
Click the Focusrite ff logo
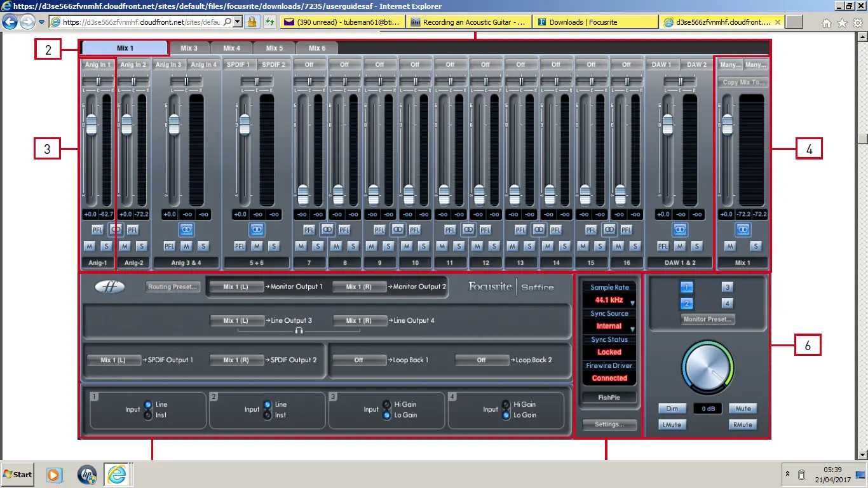click(x=111, y=287)
